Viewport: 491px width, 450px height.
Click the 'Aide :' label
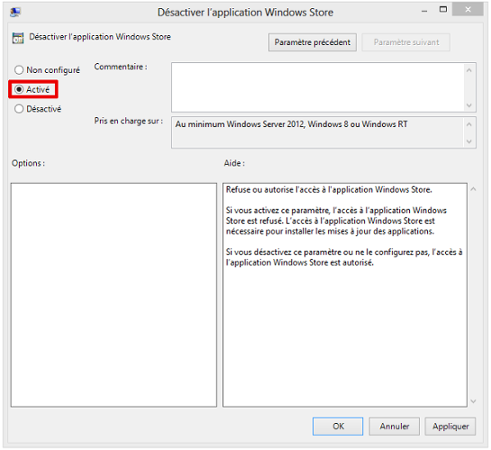(x=234, y=163)
